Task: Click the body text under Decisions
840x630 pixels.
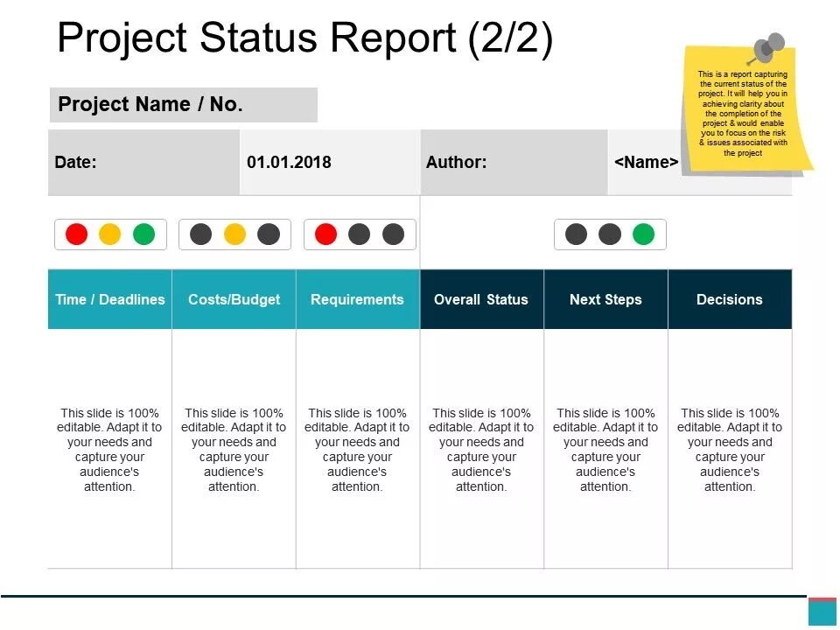Action: 730,450
